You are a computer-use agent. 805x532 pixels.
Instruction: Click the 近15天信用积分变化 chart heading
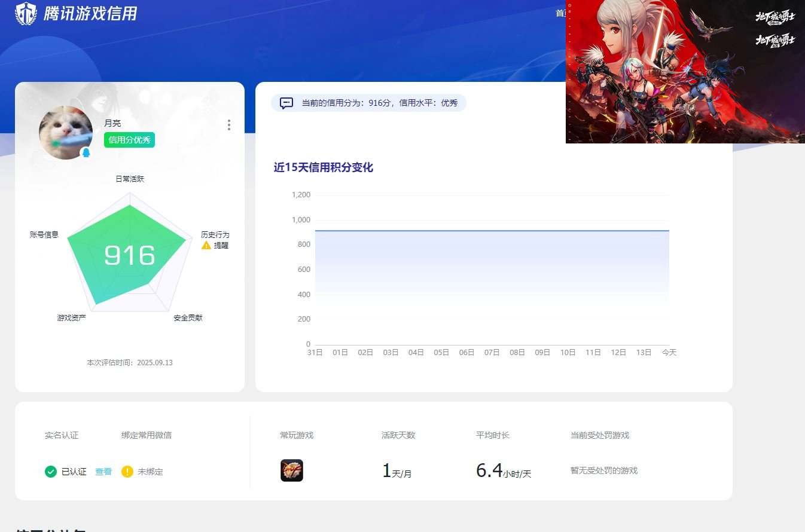coord(324,167)
